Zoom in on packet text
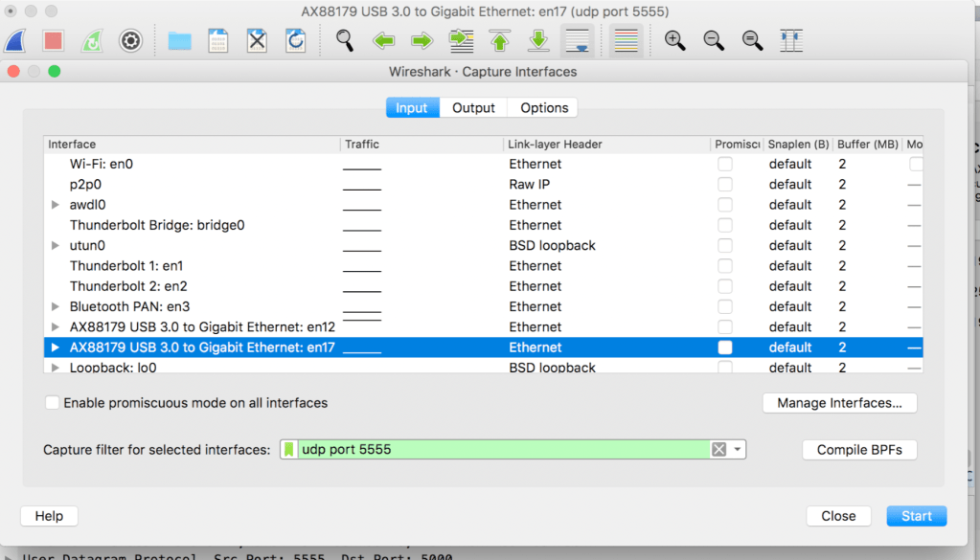This screenshot has height=560, width=980. [x=675, y=40]
